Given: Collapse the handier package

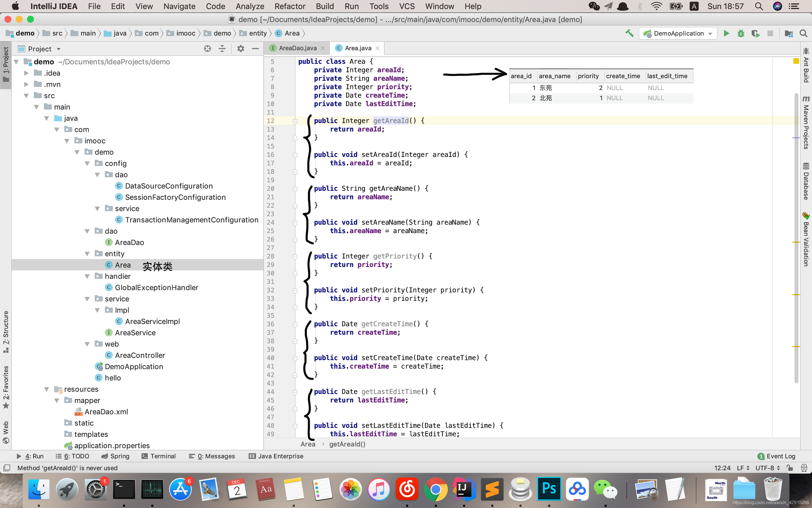Looking at the screenshot, I should click(x=87, y=277).
